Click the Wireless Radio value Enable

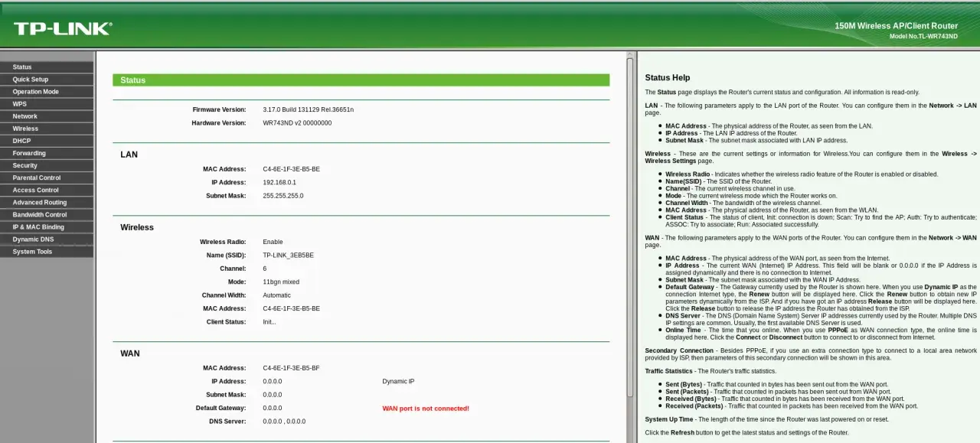coord(273,242)
